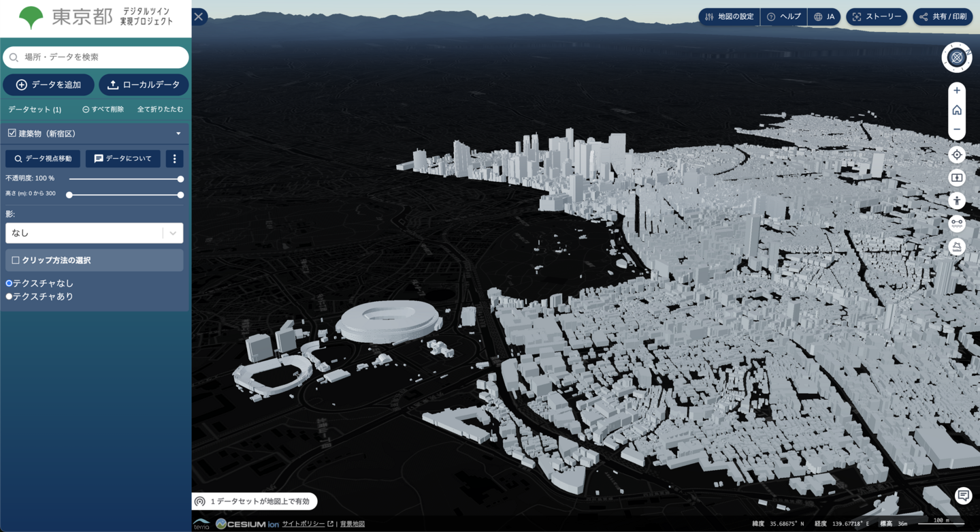Click the データを追加 button
Viewport: 980px width, 532px height.
pyautogui.click(x=48, y=84)
